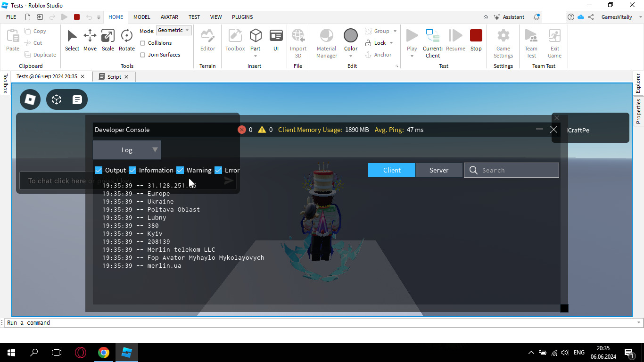Viewport: 644px width, 362px height.
Task: Open the Mode Geometric dropdown
Action: [x=173, y=30]
